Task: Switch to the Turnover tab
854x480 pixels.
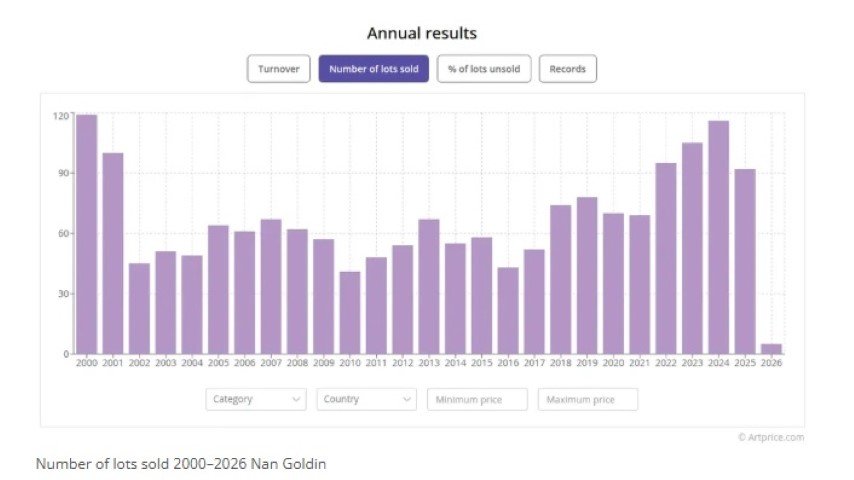Action: pos(279,69)
